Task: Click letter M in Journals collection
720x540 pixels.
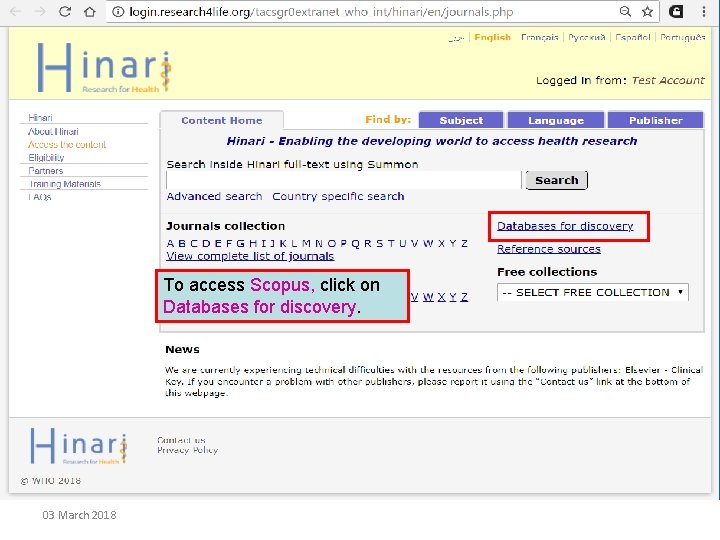Action: point(306,243)
